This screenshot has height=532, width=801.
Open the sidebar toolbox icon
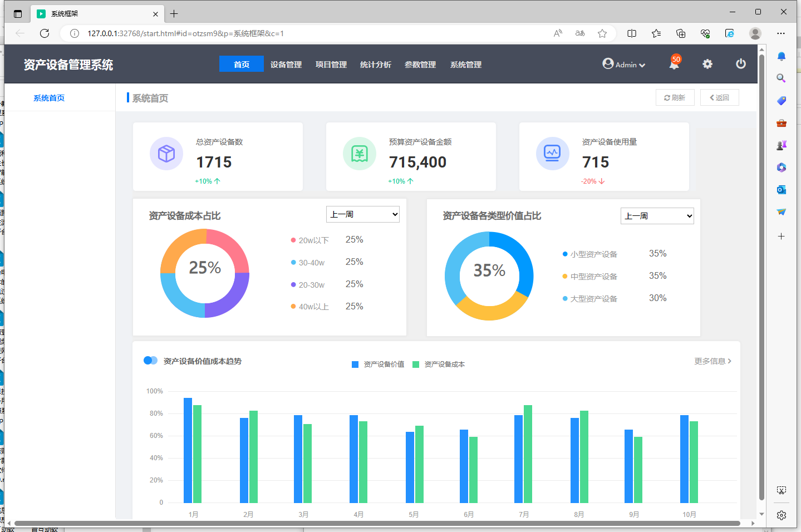pyautogui.click(x=782, y=123)
